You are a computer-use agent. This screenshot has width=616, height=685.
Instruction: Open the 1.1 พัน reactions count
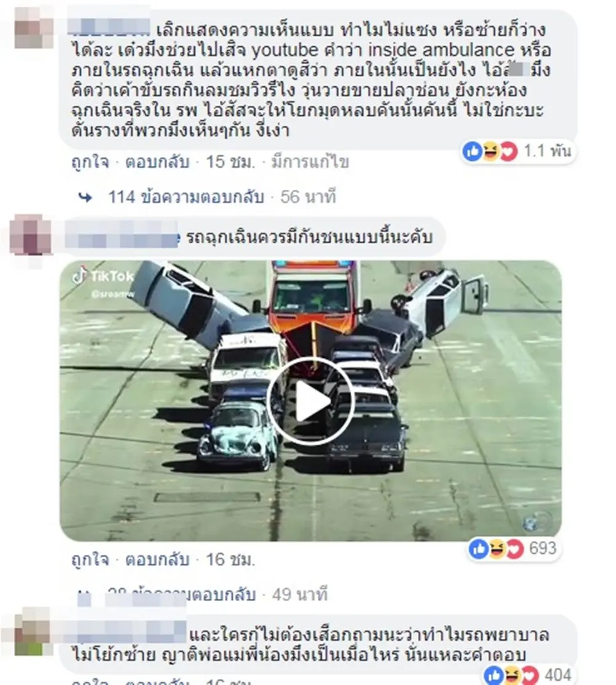point(548,151)
